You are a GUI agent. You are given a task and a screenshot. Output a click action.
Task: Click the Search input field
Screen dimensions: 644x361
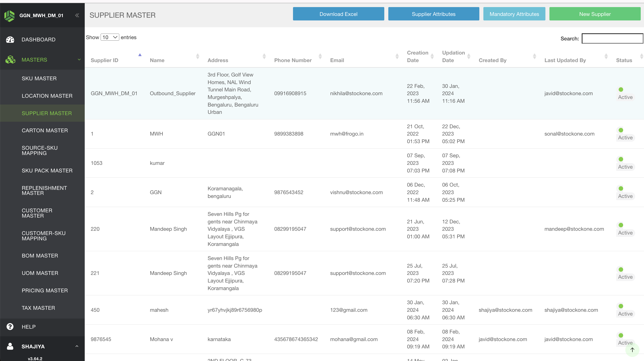coord(612,39)
